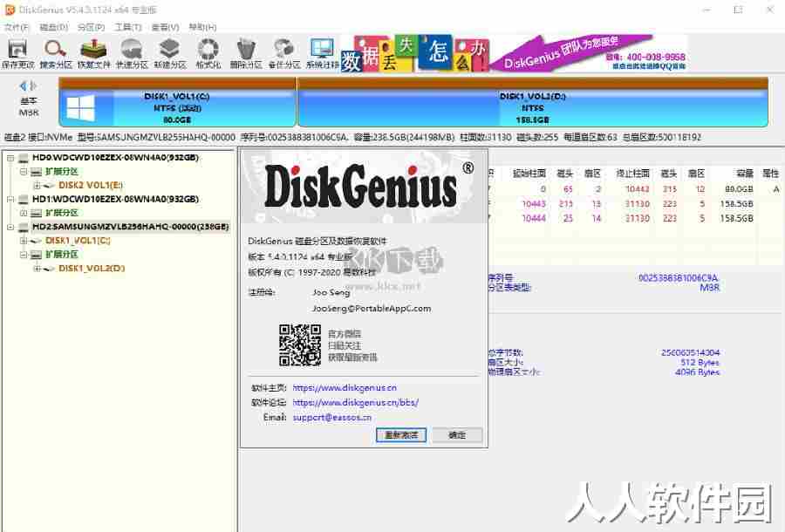Expand extended partition under HD1

(24, 213)
